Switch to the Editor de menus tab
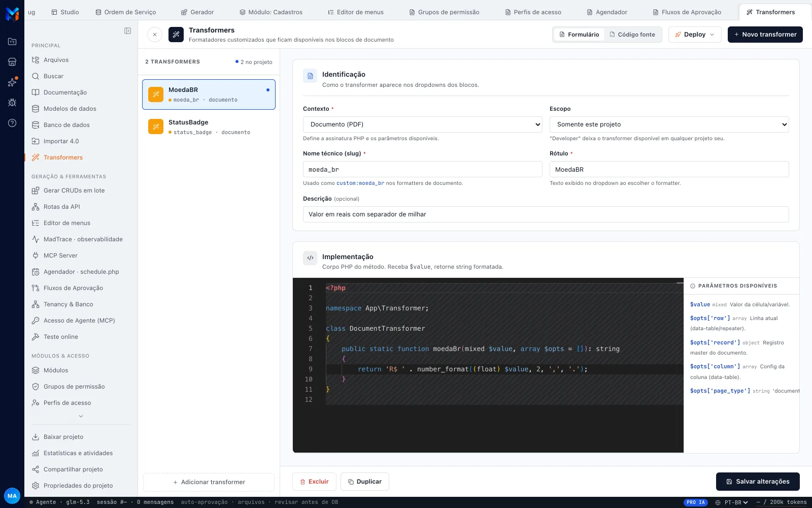 pyautogui.click(x=356, y=12)
